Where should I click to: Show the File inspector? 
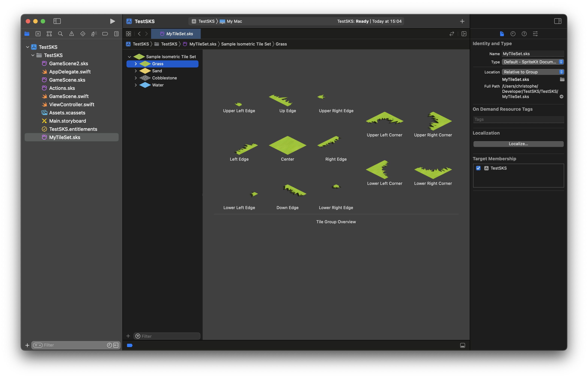point(502,34)
